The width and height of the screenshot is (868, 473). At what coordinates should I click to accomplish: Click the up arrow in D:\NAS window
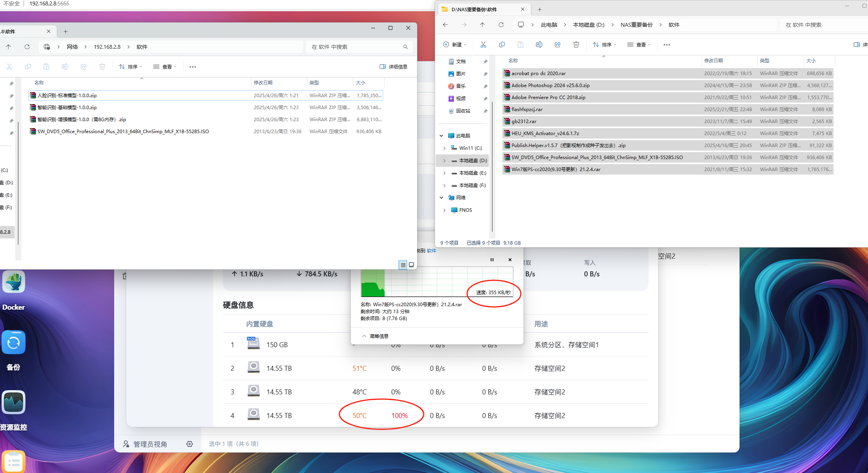(x=482, y=25)
